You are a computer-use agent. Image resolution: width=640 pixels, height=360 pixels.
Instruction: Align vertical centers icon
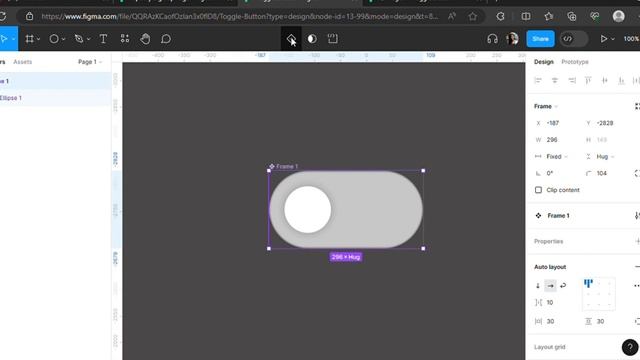pos(605,80)
